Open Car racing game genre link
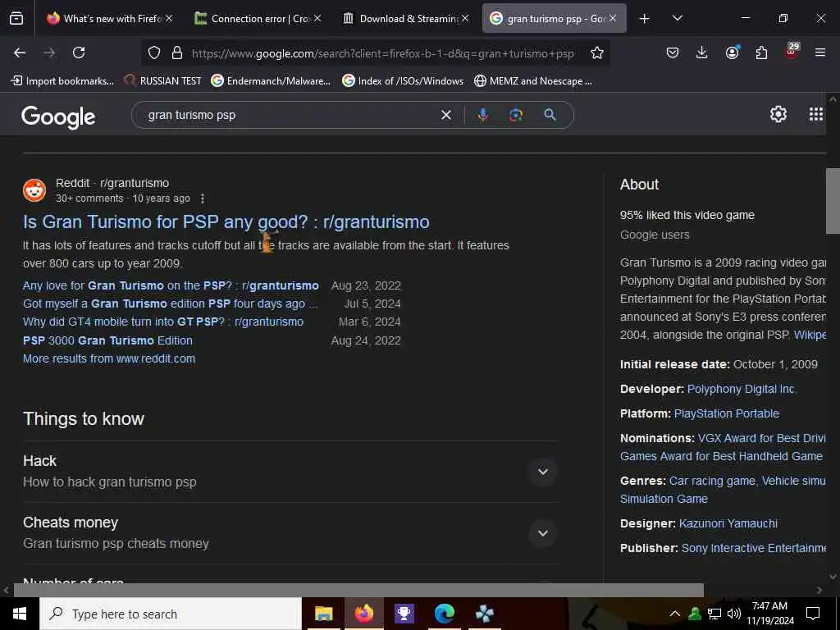 click(712, 481)
